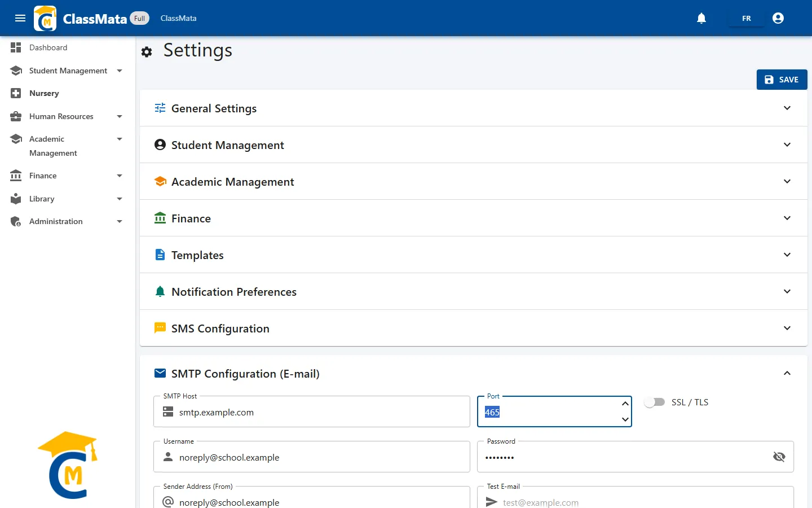Image resolution: width=812 pixels, height=508 pixels.
Task: Open Nursery from the sidebar
Action: 68,93
